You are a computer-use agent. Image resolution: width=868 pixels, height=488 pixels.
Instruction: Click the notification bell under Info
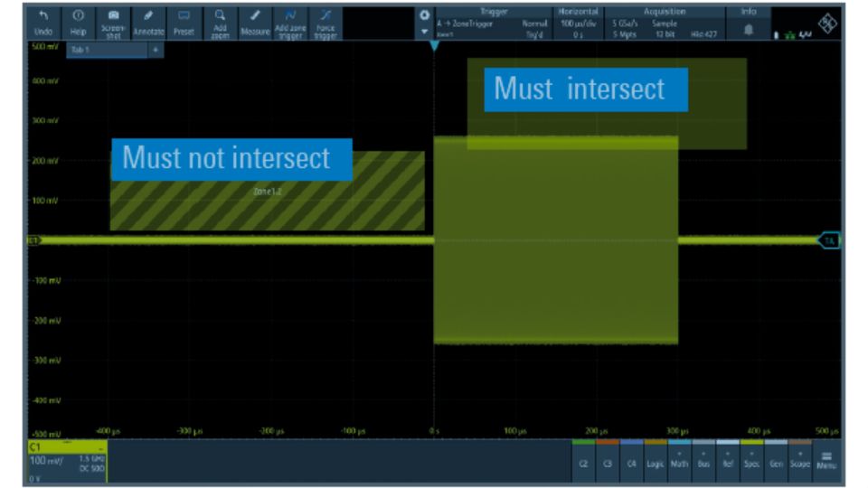pos(749,29)
